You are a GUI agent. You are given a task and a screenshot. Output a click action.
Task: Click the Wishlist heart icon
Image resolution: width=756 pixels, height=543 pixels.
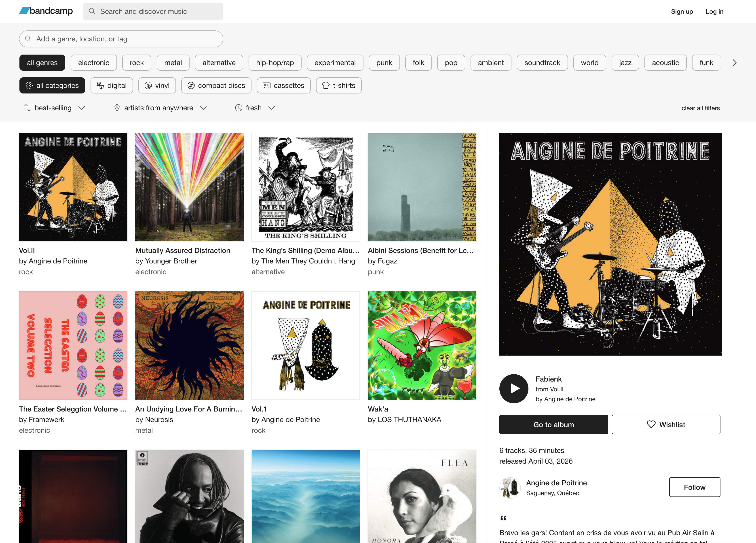(651, 424)
